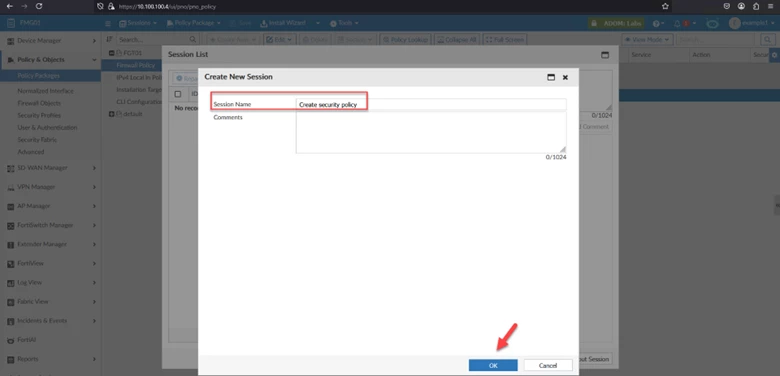780x376 pixels.
Task: Open the Tools dropdown menu
Action: [x=344, y=23]
